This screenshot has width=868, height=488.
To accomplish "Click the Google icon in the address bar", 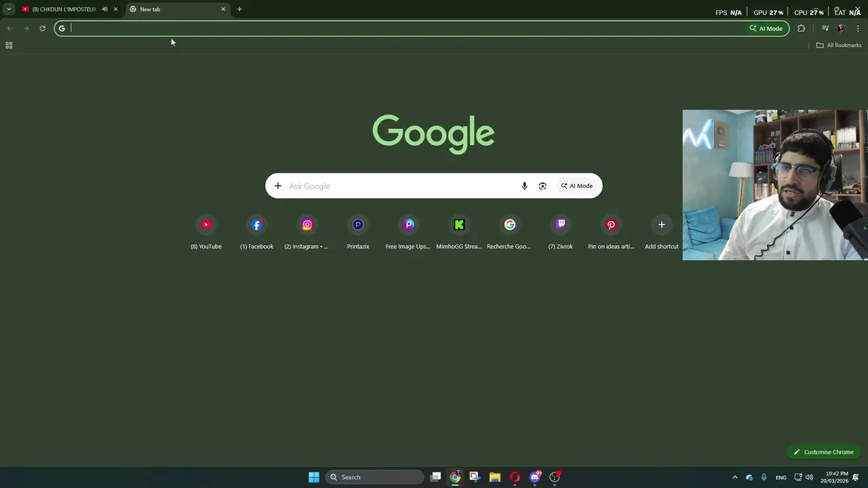I will 62,28.
